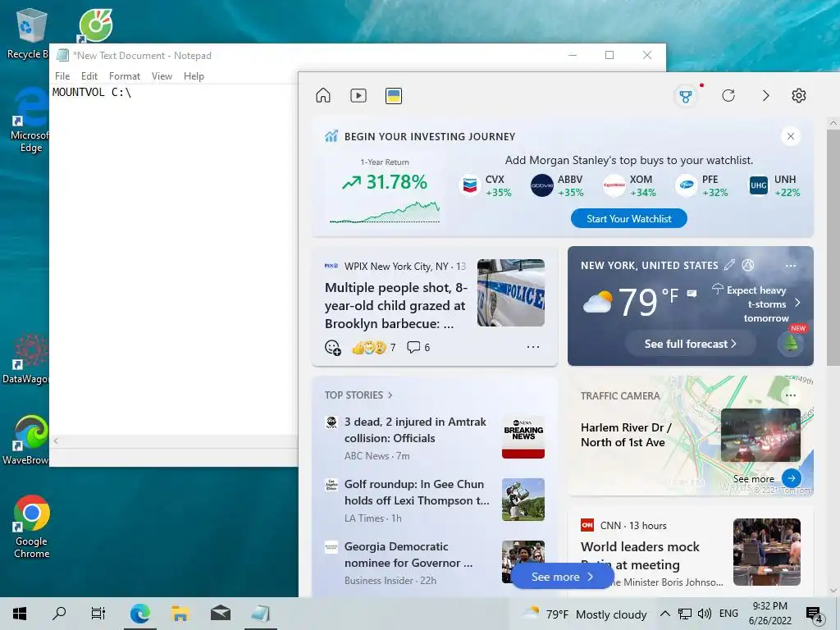The height and width of the screenshot is (630, 840).
Task: Open the video play icon in feed
Action: click(358, 95)
